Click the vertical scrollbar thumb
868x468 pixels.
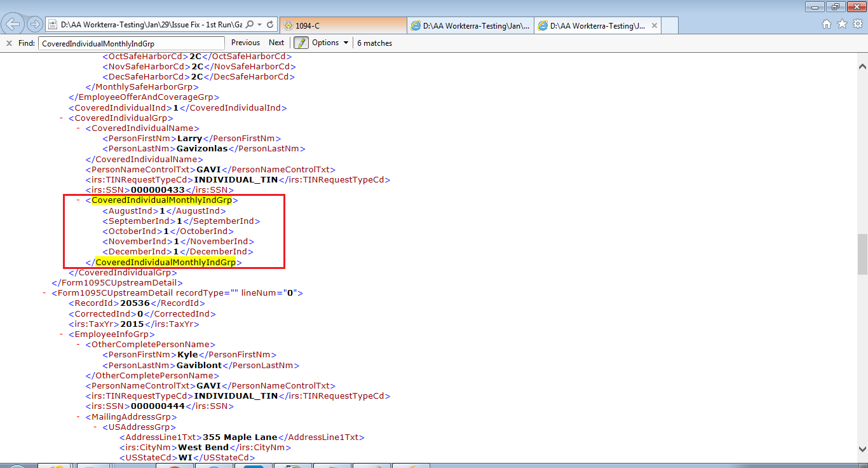coord(862,254)
